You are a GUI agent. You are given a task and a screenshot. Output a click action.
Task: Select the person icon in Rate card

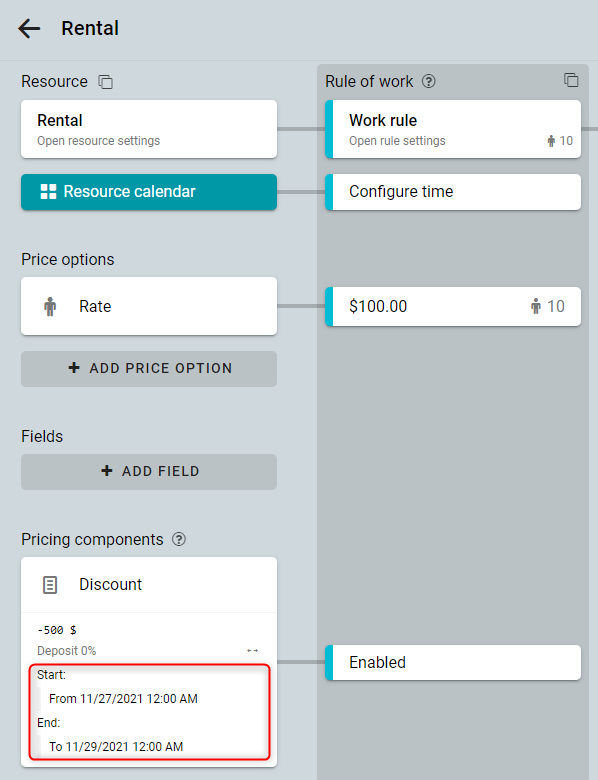50,306
